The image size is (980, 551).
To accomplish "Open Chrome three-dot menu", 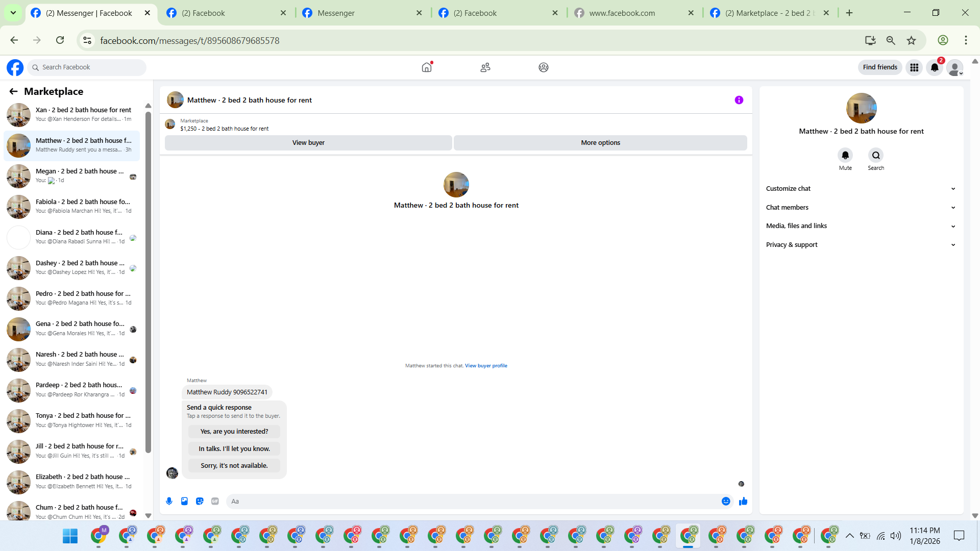I will click(x=966, y=40).
